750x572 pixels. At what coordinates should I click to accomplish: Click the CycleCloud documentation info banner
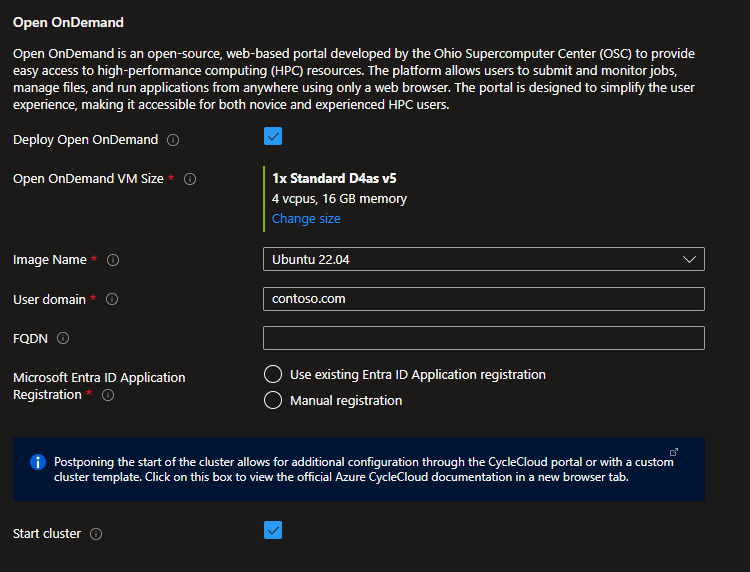point(360,469)
